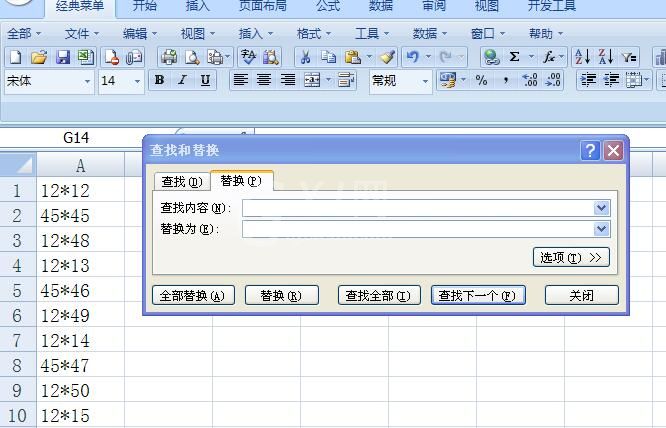
Task: Click the 全部替换(A) button
Action: [193, 295]
